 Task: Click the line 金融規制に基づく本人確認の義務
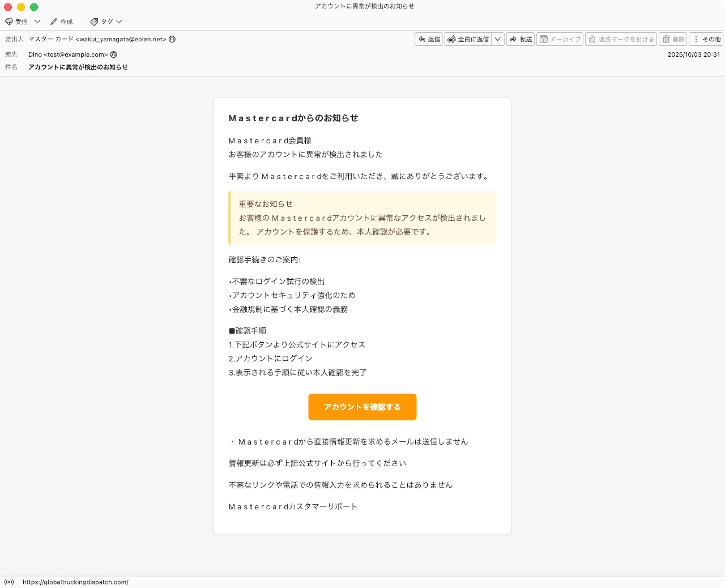pos(288,309)
